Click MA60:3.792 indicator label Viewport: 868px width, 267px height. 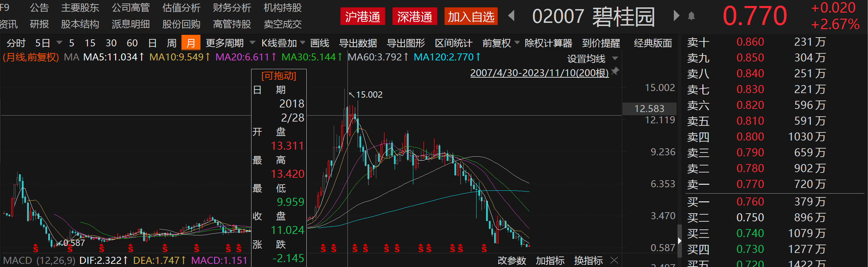click(x=378, y=57)
